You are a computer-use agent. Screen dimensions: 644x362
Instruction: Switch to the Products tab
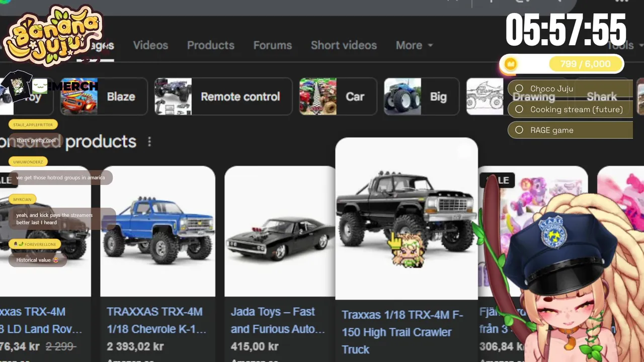pos(211,45)
